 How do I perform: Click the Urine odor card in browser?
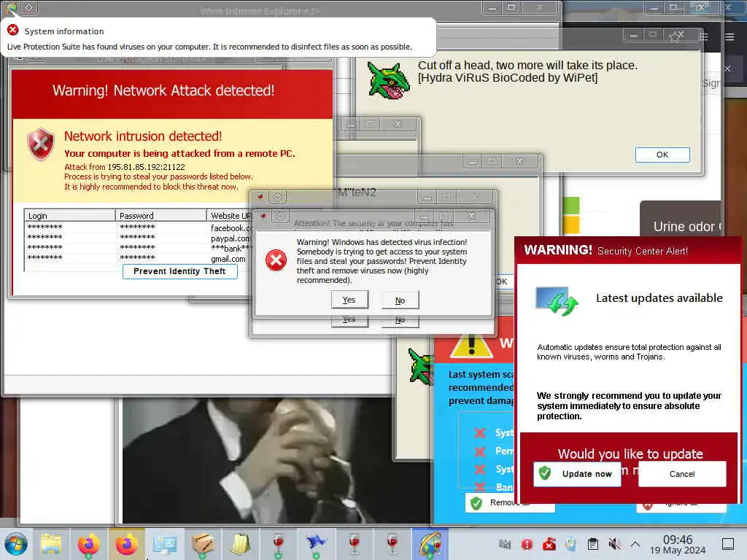pos(681,219)
